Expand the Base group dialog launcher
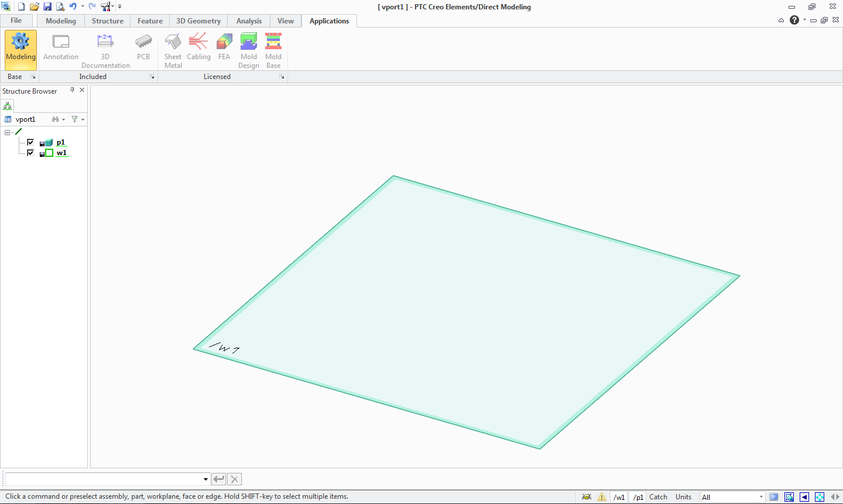 click(33, 77)
